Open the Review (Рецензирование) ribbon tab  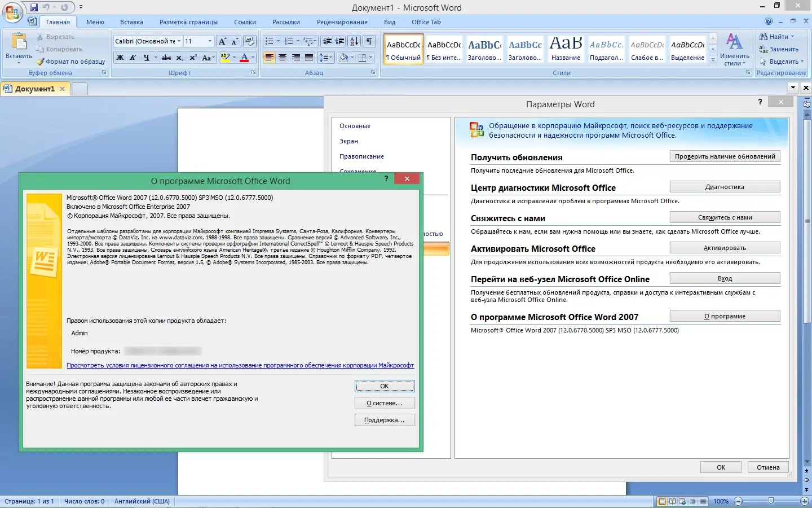[342, 22]
